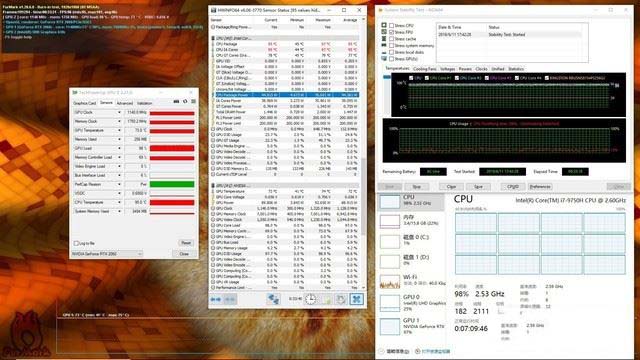
Task: Open Memory Controller Load dropdown arrow
Action: click(x=120, y=158)
